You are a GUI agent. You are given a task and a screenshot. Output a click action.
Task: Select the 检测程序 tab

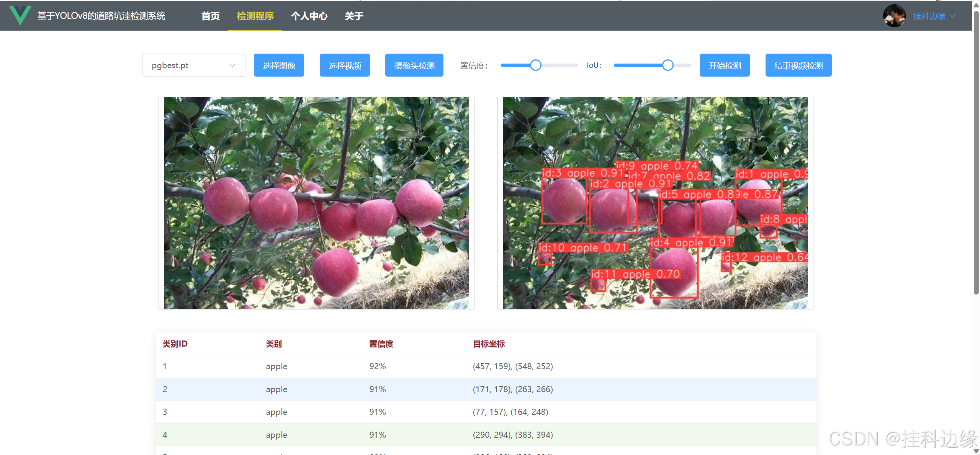click(255, 16)
